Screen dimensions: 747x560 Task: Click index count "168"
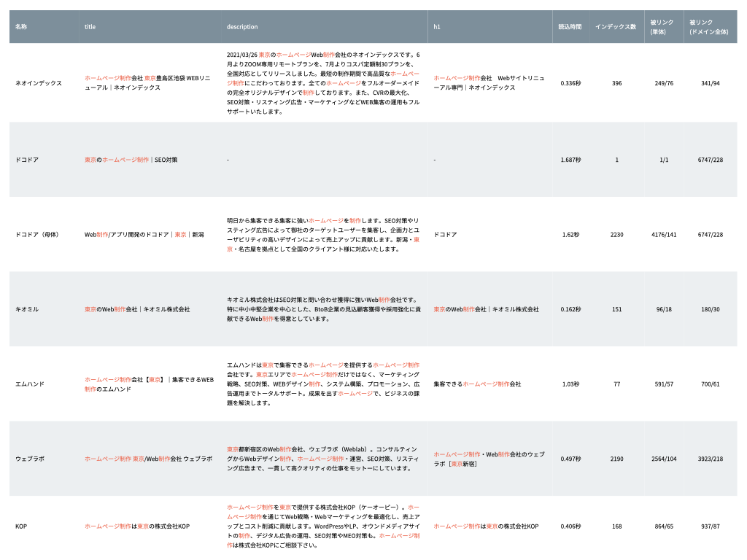click(x=617, y=526)
